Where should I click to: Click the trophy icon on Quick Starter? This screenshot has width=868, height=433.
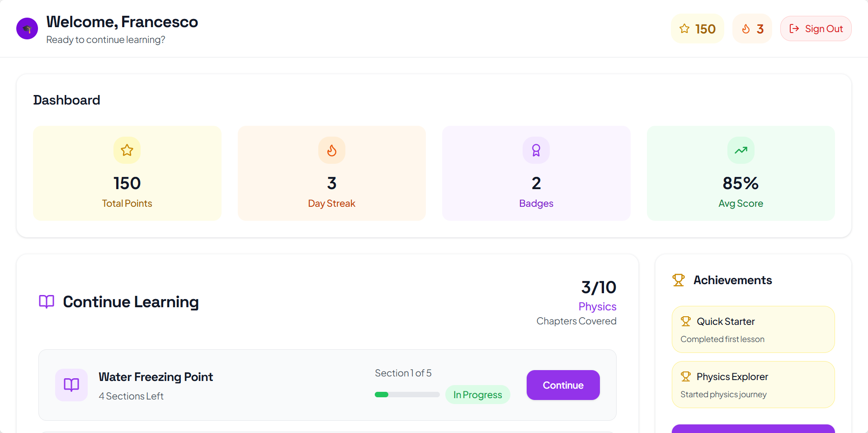click(685, 321)
